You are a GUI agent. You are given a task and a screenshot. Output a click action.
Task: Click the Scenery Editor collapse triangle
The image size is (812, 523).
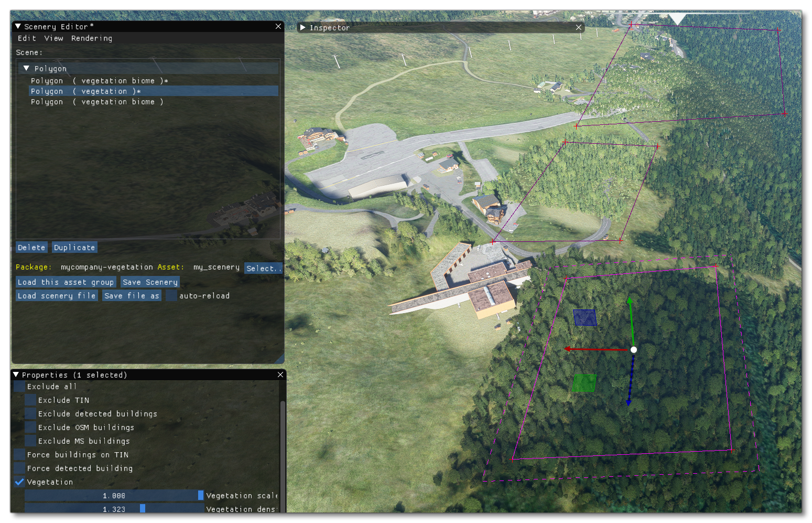pyautogui.click(x=18, y=26)
